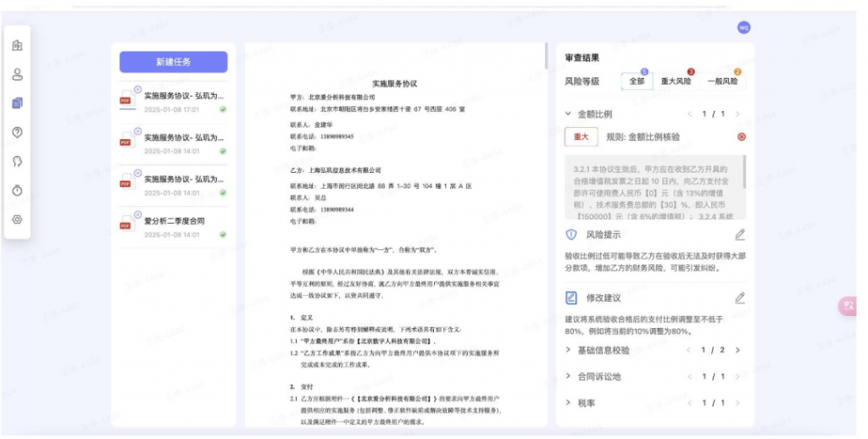Image resolution: width=868 pixels, height=439 pixels.
Task: Edit the 风险提示 text with pencil icon
Action: coord(739,235)
